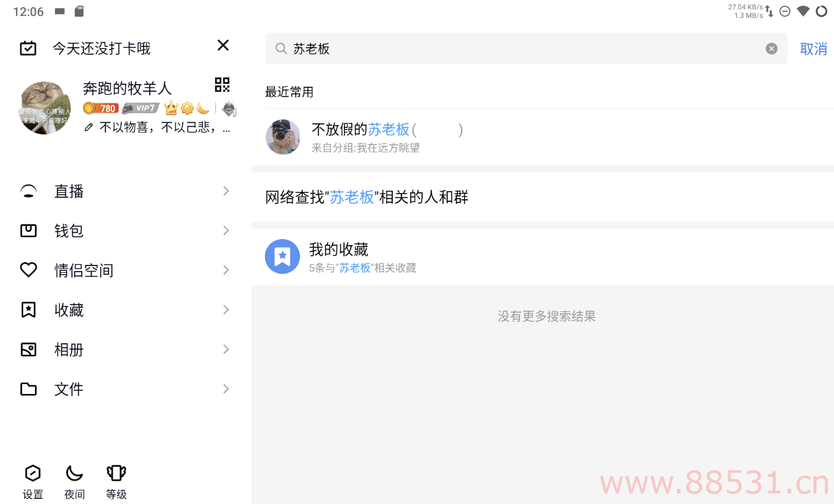Expand the 文件 chevron arrow
Viewport: 834px width, 504px height.
(226, 389)
